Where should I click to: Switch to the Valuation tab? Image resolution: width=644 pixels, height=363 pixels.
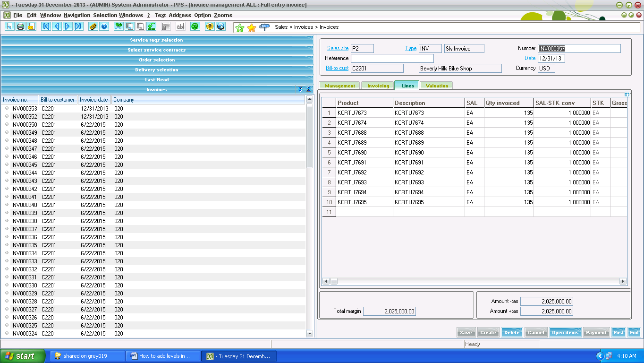point(437,86)
